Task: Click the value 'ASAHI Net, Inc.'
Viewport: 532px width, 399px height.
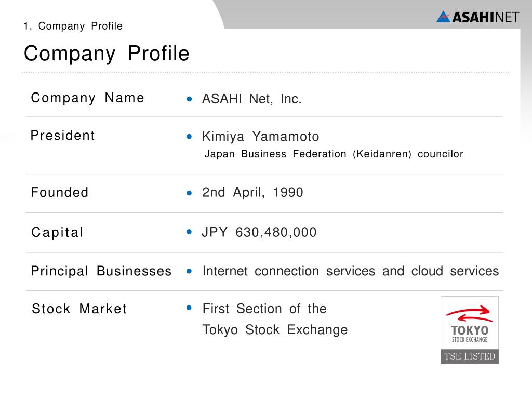Action: [x=252, y=99]
